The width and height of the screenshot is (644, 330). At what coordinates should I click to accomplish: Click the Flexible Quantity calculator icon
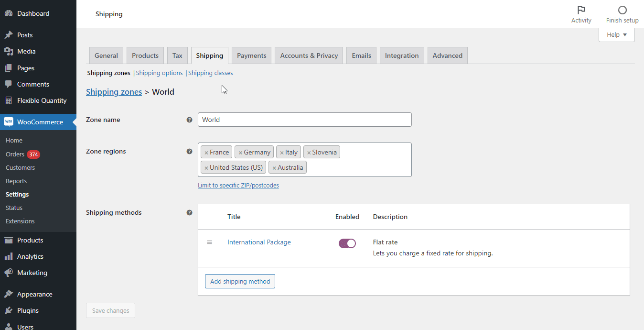(x=9, y=100)
